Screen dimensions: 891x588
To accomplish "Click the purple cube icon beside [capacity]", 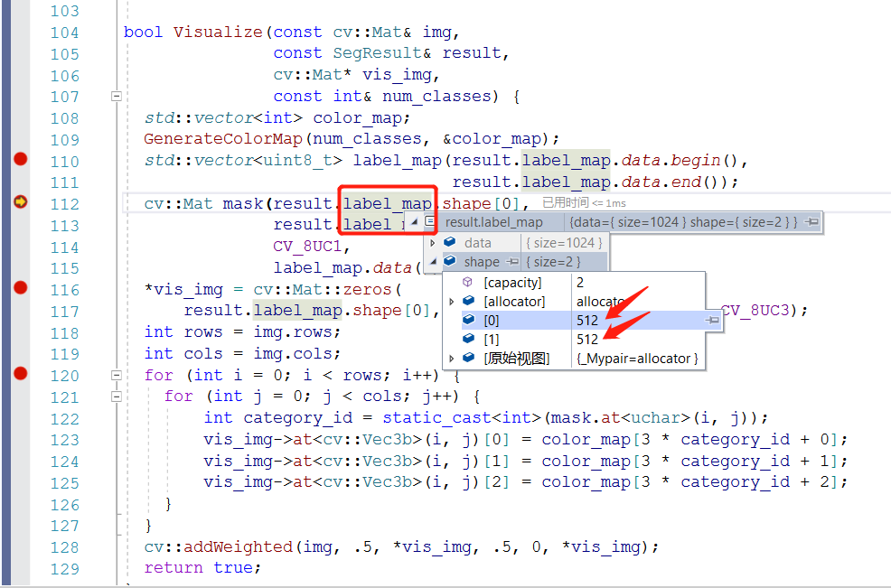I will [468, 282].
